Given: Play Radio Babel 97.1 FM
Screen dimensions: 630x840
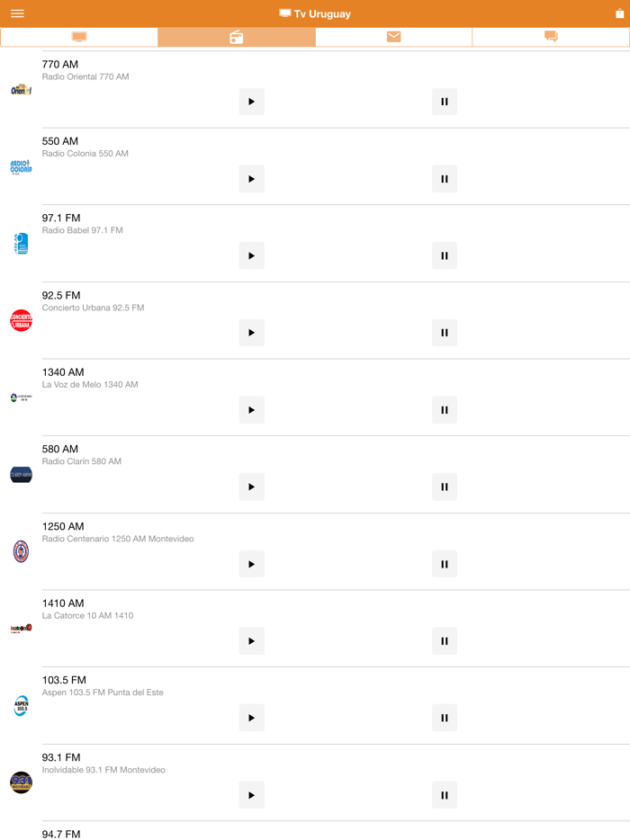Looking at the screenshot, I should coord(251,256).
